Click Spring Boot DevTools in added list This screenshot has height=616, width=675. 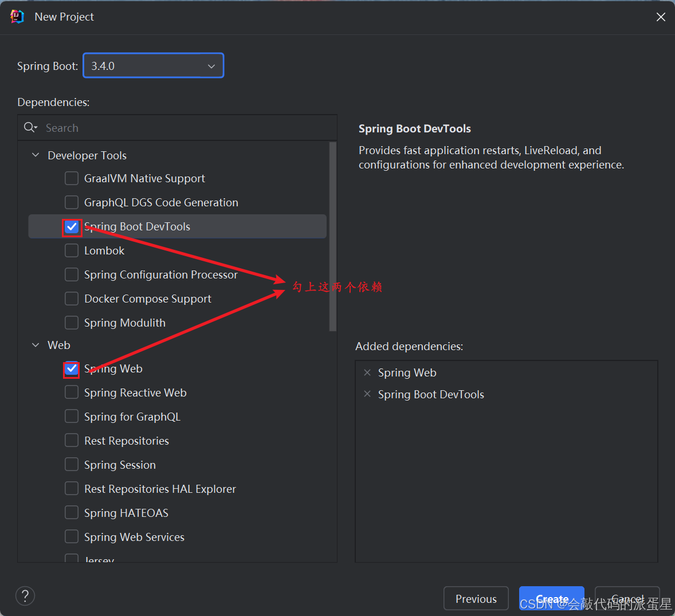click(x=431, y=394)
